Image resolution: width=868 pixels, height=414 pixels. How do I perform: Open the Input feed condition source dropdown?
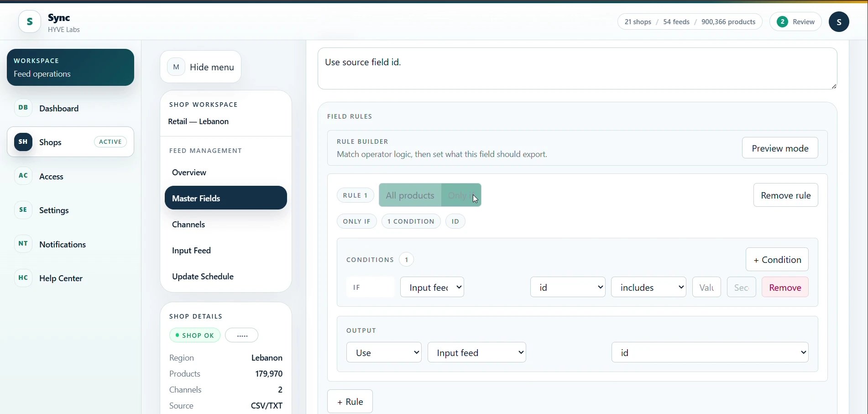[432, 287]
